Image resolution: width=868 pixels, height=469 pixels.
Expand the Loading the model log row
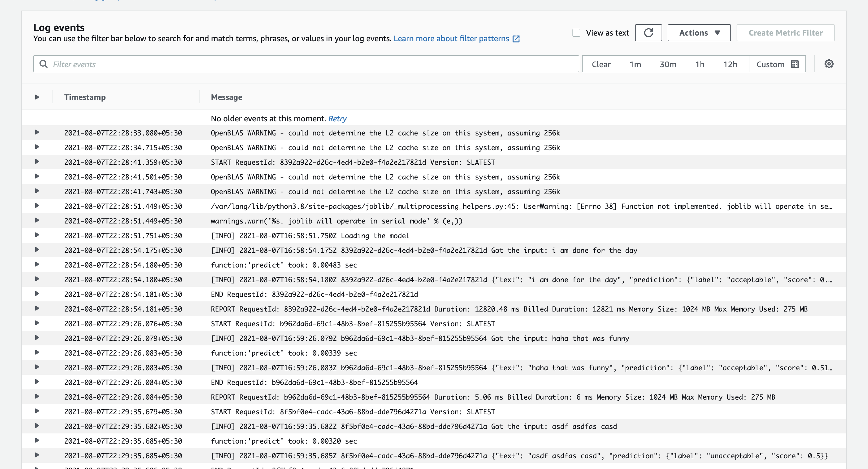pyautogui.click(x=37, y=235)
